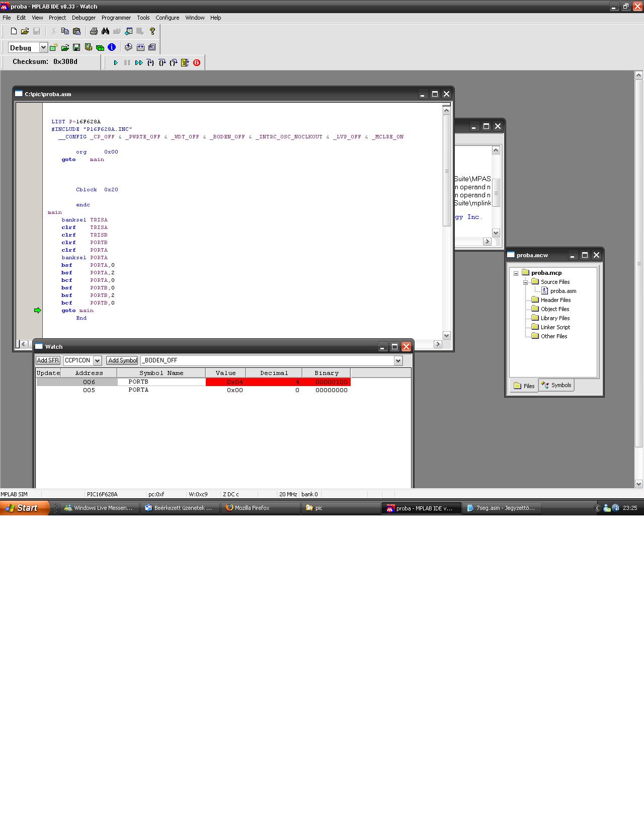Click the PORTA row symbol name in Watch
Screen dimensions: 644x830
[x=138, y=390]
